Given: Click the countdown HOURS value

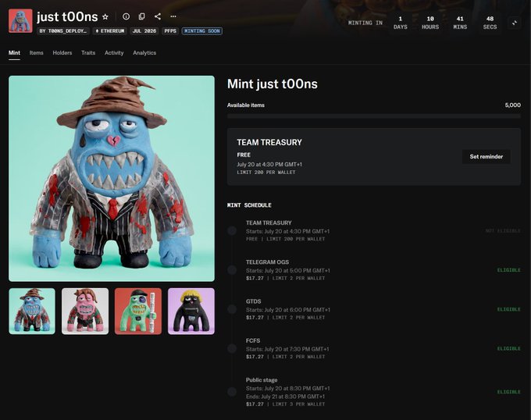Looking at the screenshot, I should click(430, 19).
